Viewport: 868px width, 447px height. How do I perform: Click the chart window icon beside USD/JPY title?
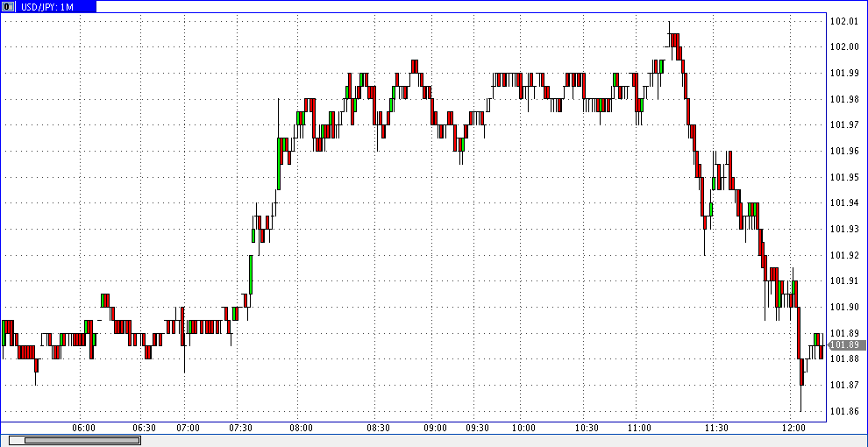[7, 6]
